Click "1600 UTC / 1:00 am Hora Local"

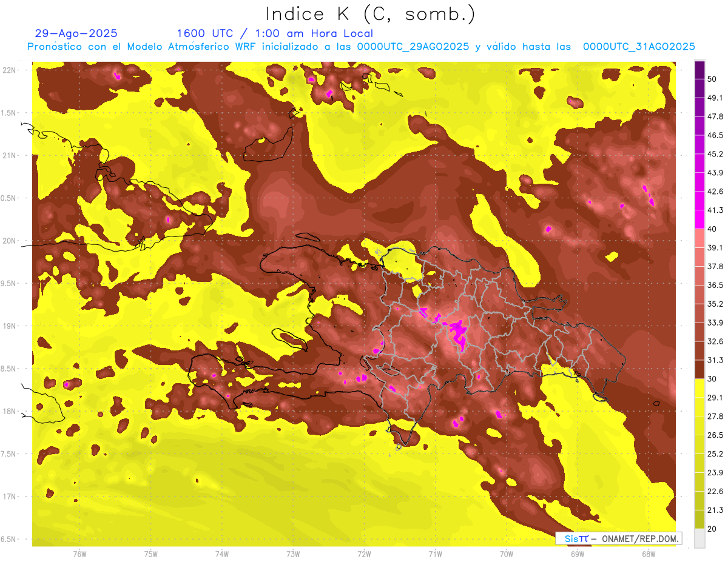point(275,33)
